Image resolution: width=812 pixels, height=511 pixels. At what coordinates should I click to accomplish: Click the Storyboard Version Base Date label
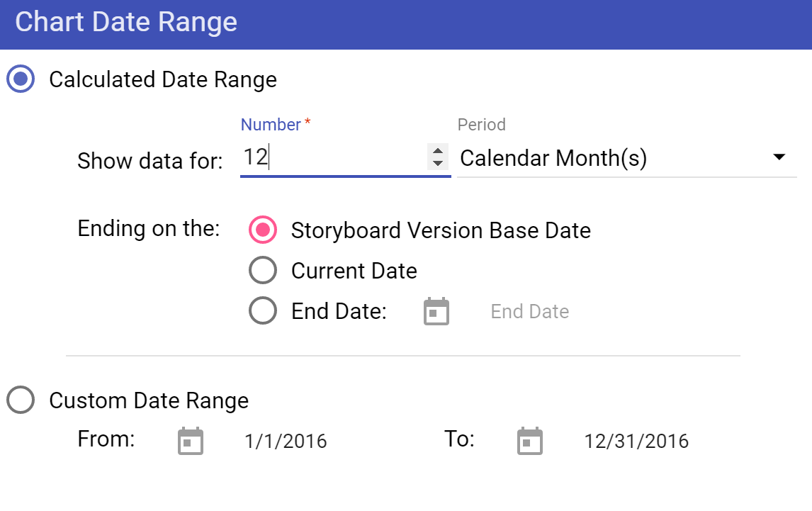[441, 230]
